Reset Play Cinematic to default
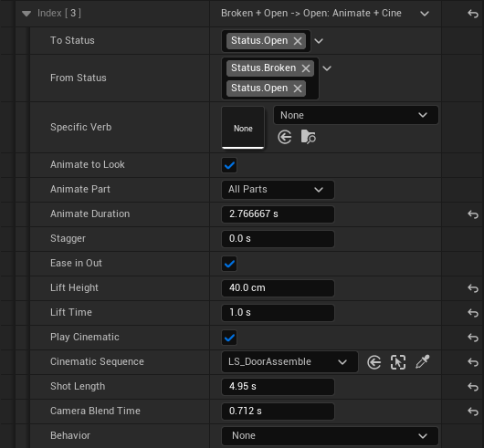Image resolution: width=484 pixels, height=448 pixels. coord(473,338)
